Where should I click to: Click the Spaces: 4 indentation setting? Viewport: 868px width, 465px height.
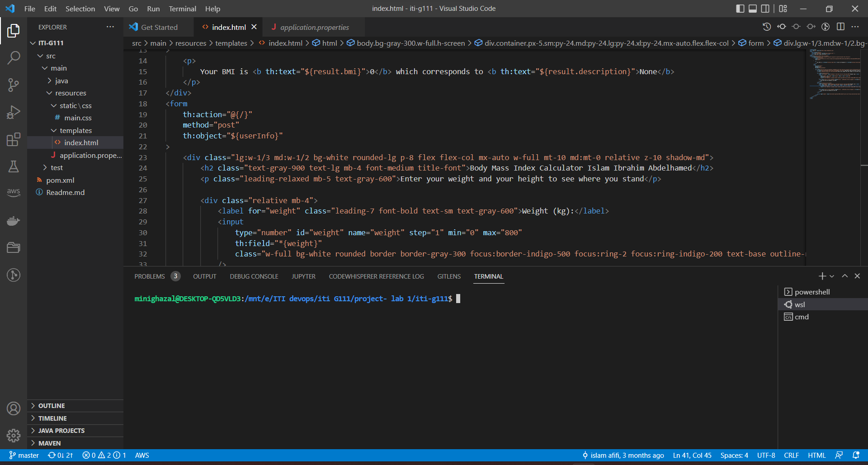tap(734, 456)
